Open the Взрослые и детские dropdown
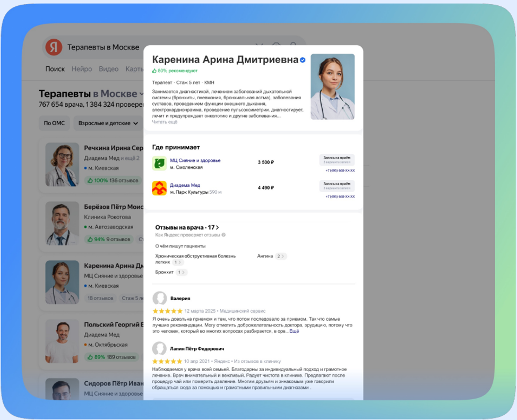Viewport: 517px width, 420px height. [108, 123]
